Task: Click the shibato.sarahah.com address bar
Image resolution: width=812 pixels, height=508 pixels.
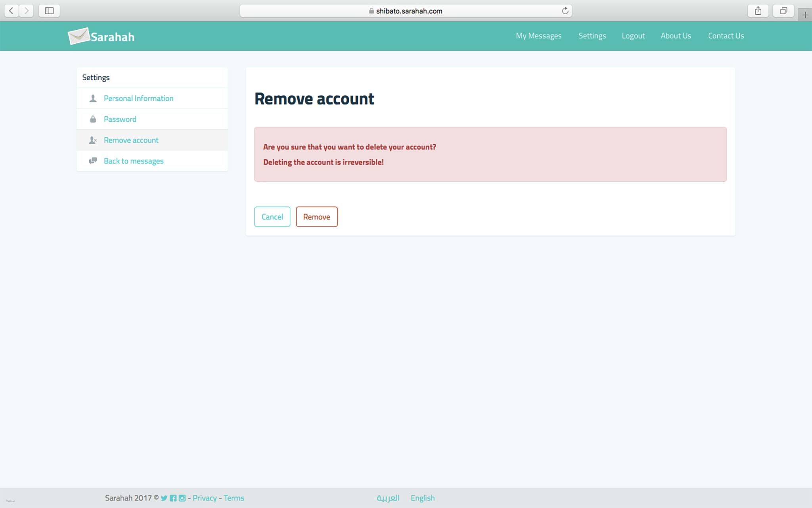Action: point(406,11)
